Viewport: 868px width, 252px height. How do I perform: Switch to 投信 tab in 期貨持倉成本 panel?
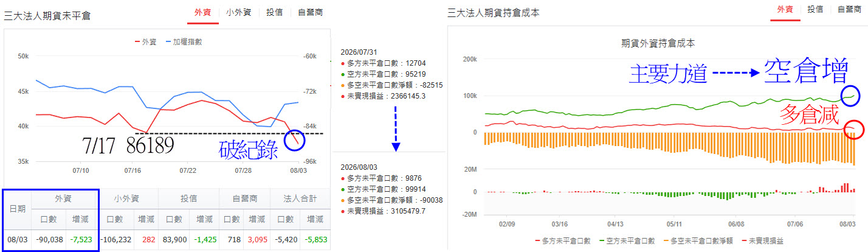point(815,9)
